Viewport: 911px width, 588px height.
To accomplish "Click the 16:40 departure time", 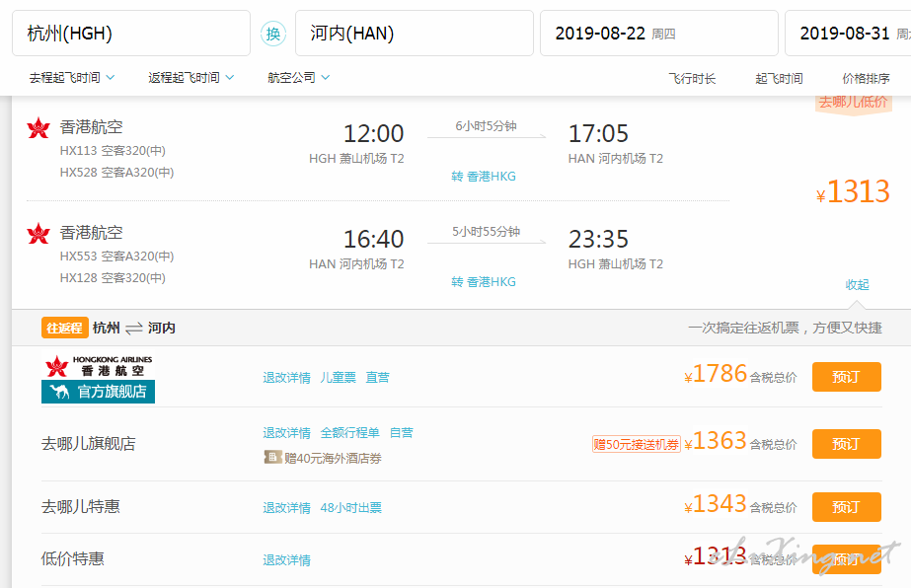I will coord(374,240).
